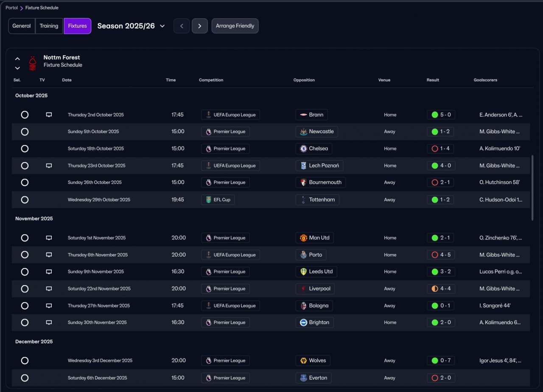This screenshot has height=392, width=543.
Task: Click the TV icon for the Bologna match
Action: (49, 305)
